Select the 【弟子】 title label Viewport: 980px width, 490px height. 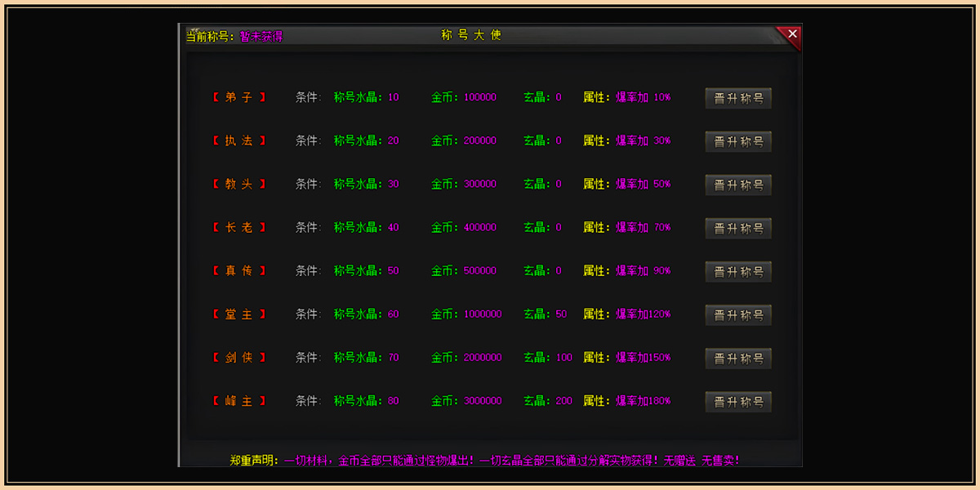pyautogui.click(x=239, y=97)
